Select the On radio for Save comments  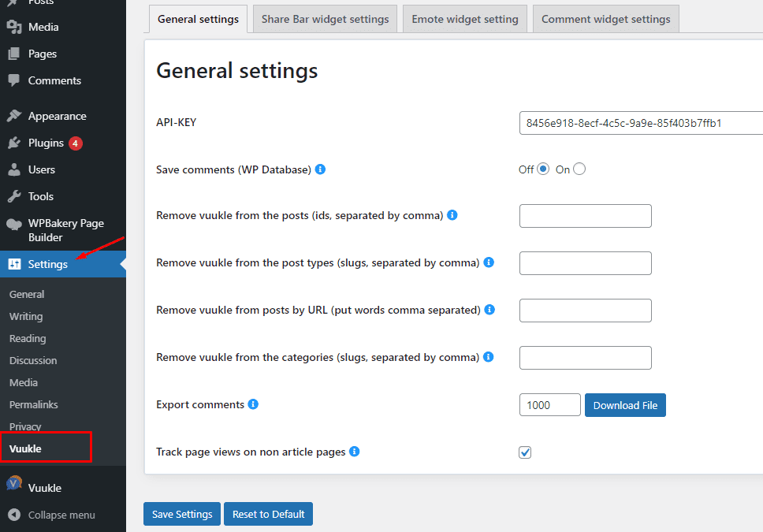[x=579, y=169]
